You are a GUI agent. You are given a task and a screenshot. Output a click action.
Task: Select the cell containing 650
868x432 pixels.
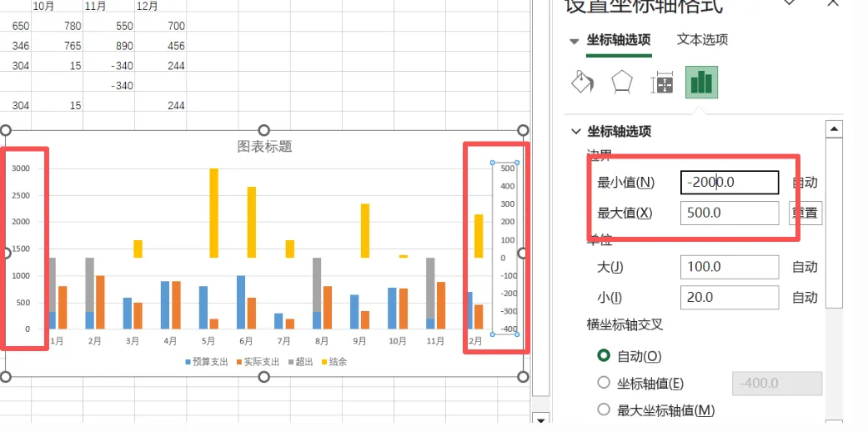click(x=16, y=26)
